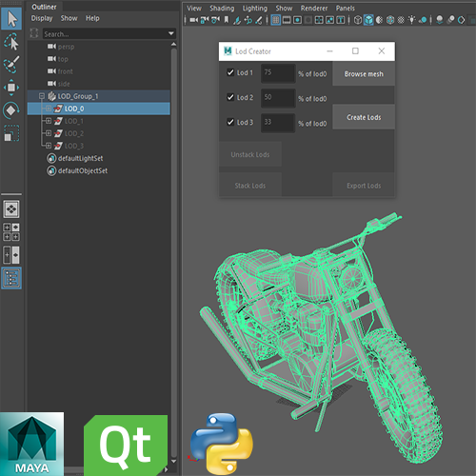Viewport: 476px width, 476px height.
Task: Collapse the LOD_Group_1 node
Action: click(42, 96)
